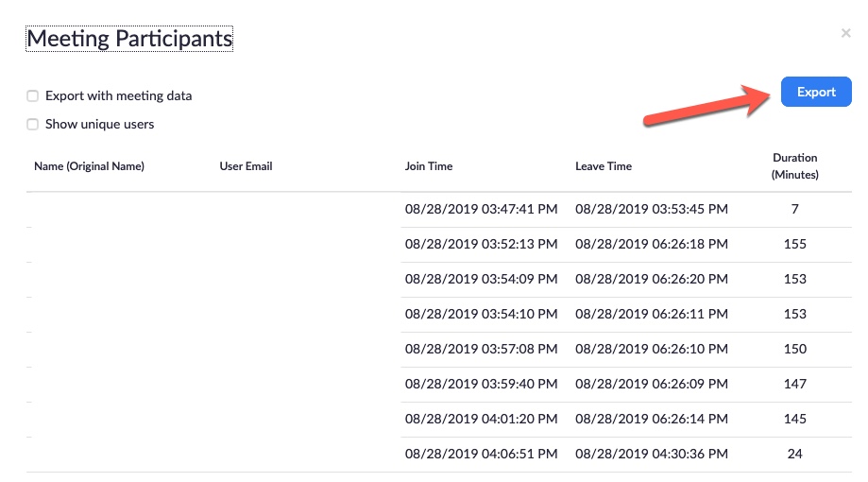Click the duration value 150

tap(795, 349)
